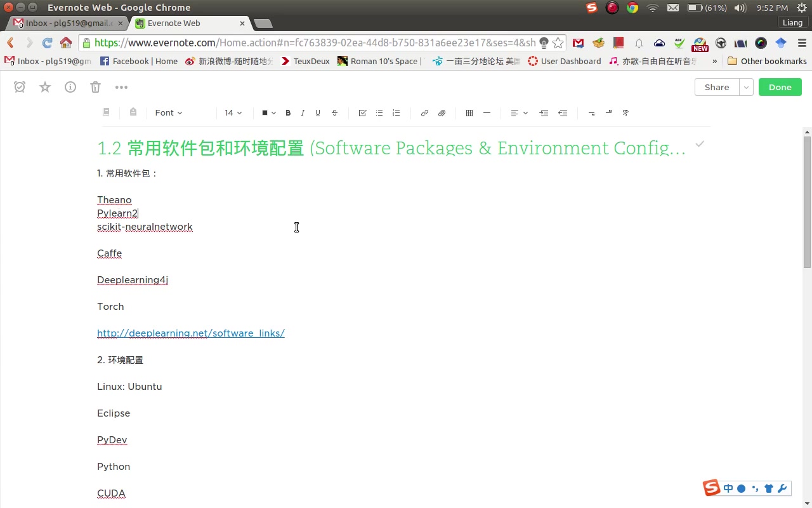The height and width of the screenshot is (508, 812).
Task: Select the Evernote Web tab
Action: tap(189, 23)
